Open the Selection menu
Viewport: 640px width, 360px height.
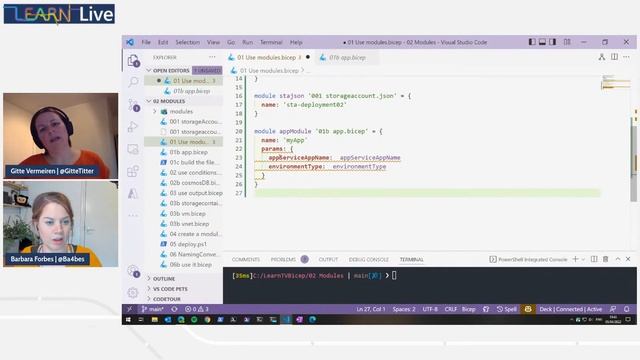point(188,42)
